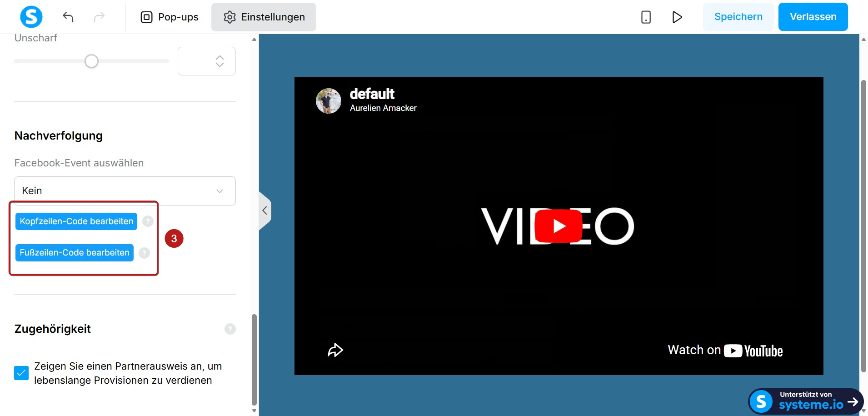Open help icon beside Zugehörigkeit
868x416 pixels.
point(230,329)
